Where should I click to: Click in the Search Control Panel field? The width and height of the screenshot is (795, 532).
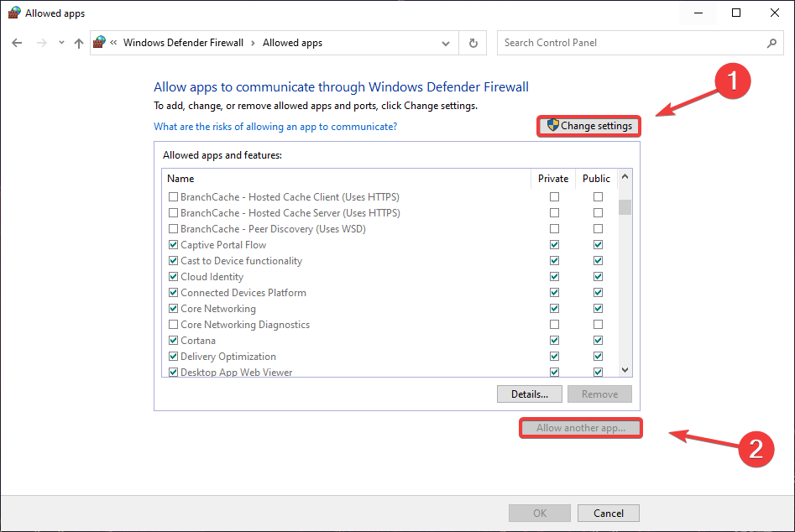[630, 43]
